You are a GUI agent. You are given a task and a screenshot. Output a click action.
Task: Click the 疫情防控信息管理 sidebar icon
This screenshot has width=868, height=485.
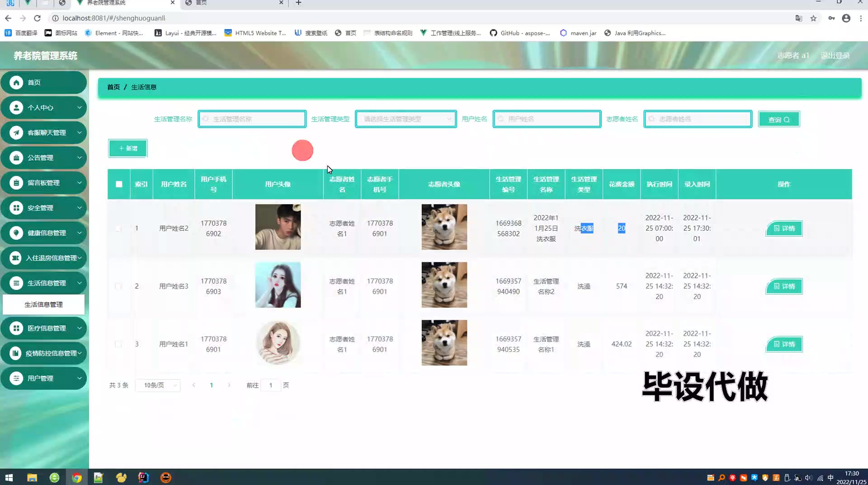pos(15,353)
